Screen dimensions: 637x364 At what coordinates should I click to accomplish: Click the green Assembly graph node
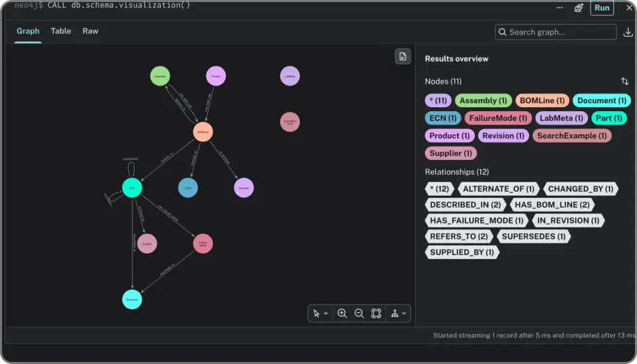(x=160, y=76)
